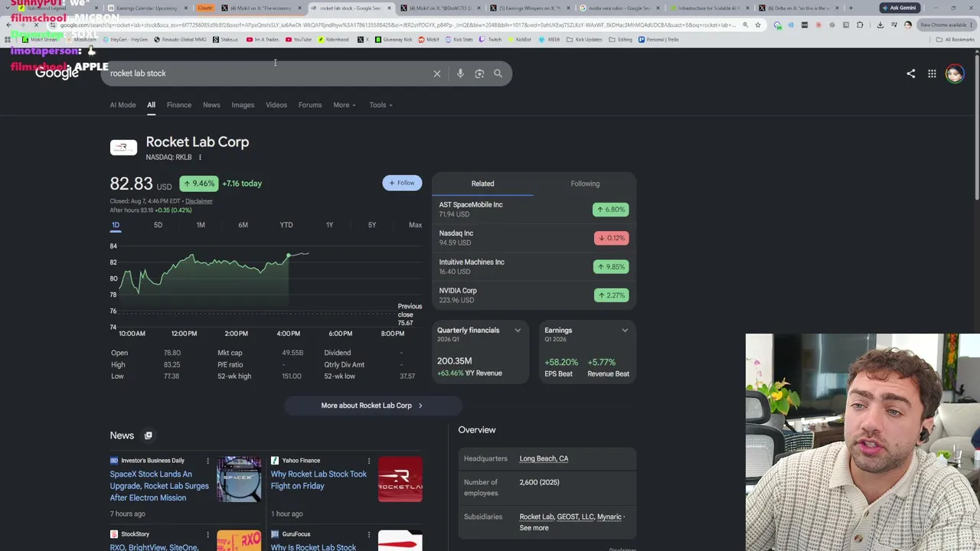Switch to the Related stocks tab

482,184
